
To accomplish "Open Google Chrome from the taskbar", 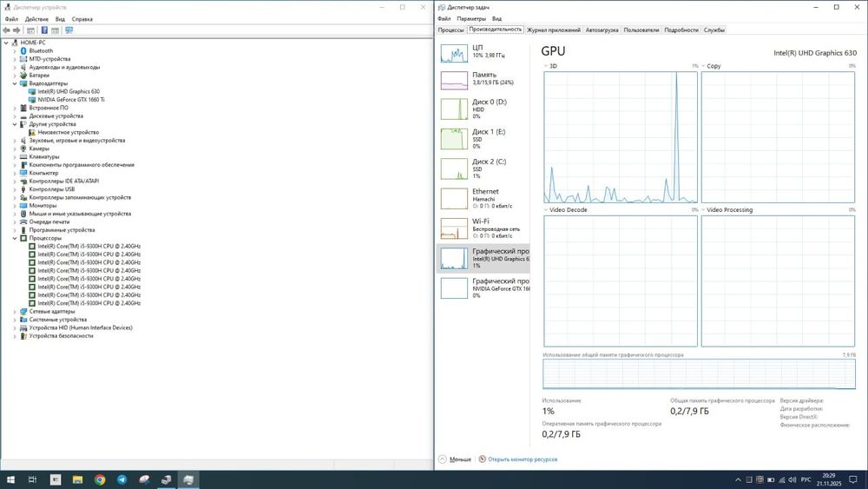I will click(x=100, y=479).
